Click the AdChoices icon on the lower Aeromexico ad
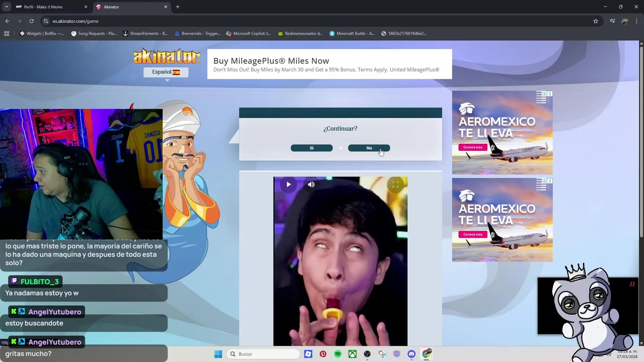 (x=544, y=181)
